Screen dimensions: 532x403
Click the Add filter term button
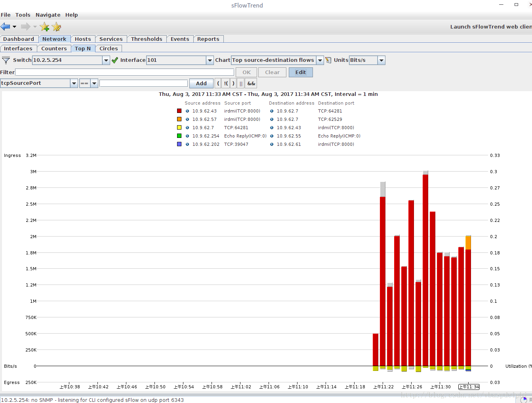click(201, 83)
